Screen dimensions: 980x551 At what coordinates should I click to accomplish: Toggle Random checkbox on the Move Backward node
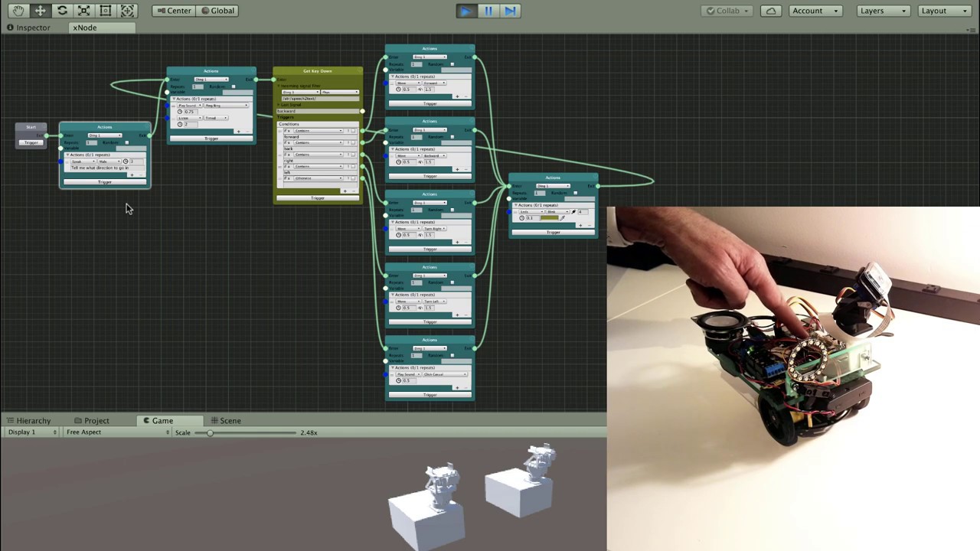(x=452, y=137)
